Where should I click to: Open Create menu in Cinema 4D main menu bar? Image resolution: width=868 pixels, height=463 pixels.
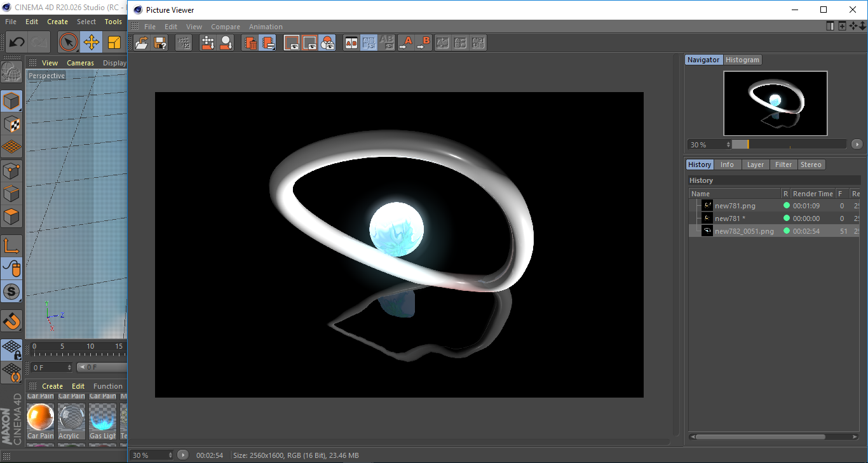tap(57, 22)
